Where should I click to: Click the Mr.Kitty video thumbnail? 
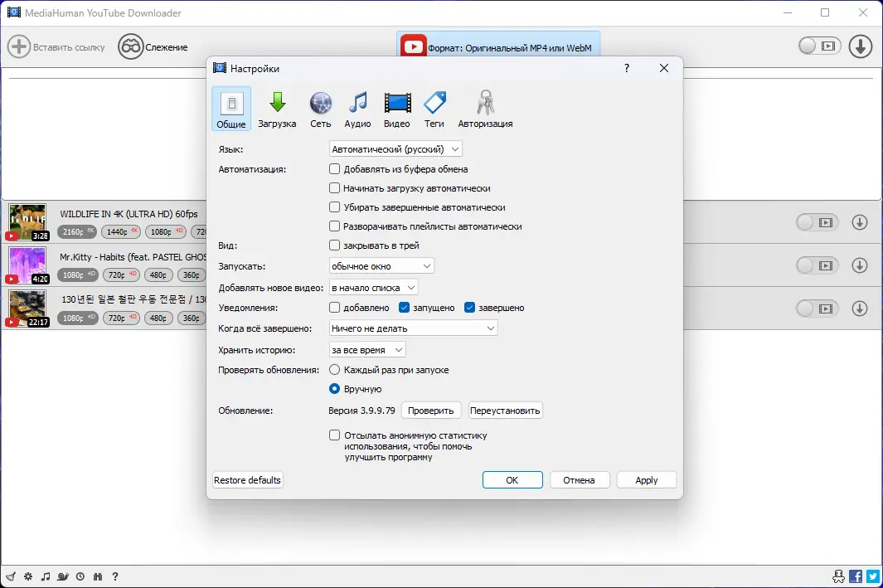click(27, 265)
